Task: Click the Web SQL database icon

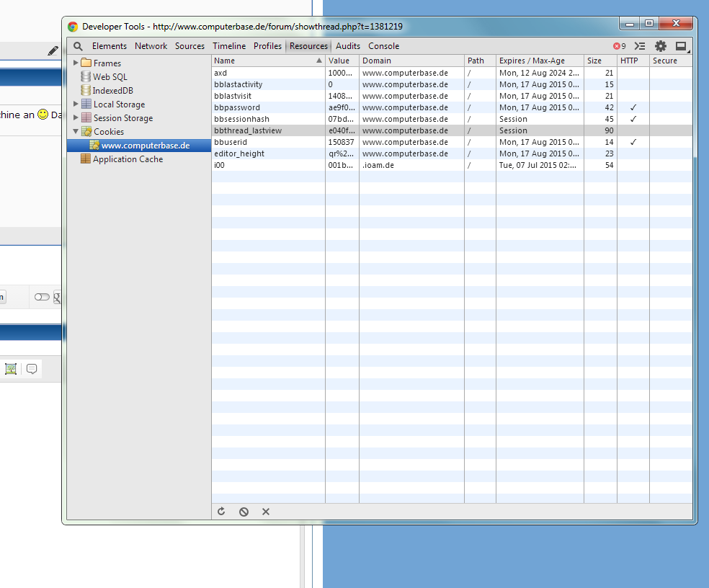Action: point(86,76)
